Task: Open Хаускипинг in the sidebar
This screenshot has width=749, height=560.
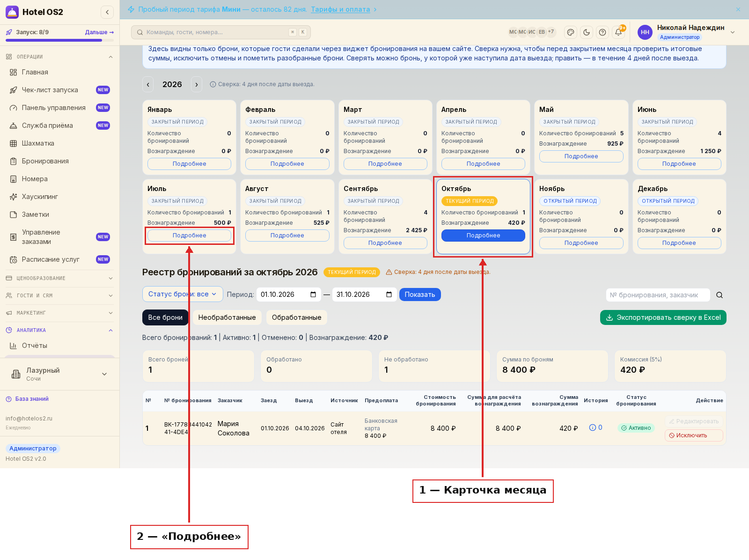Action: 60,197
